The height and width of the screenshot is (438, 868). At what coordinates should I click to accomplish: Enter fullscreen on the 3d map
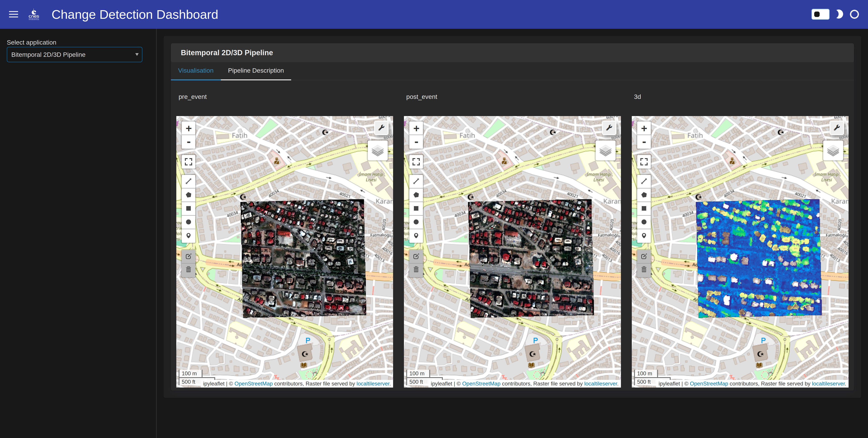[x=644, y=162]
